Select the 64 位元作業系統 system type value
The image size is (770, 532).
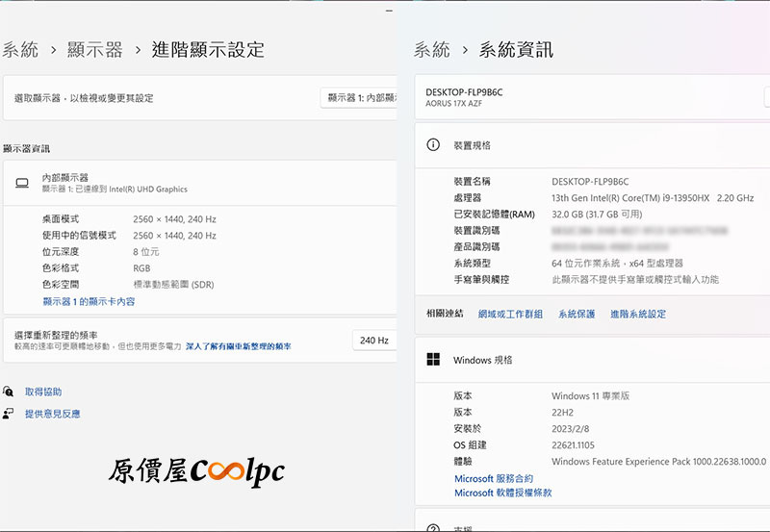pyautogui.click(x=617, y=263)
